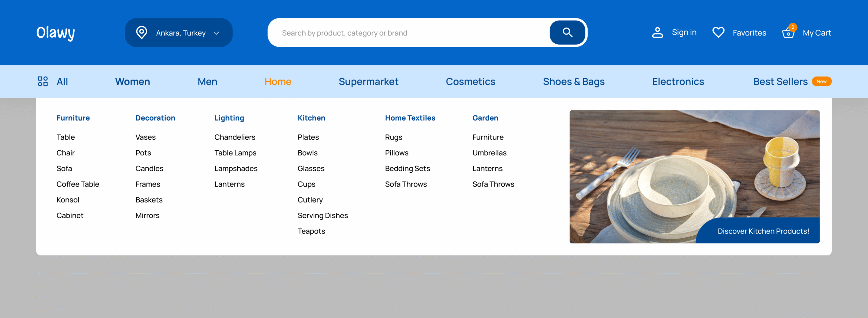Click the search input field
868x318 pixels.
pos(407,33)
